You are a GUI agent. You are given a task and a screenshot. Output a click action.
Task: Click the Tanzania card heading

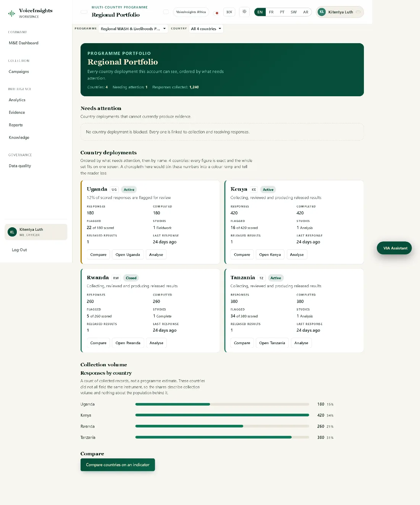[243, 278]
